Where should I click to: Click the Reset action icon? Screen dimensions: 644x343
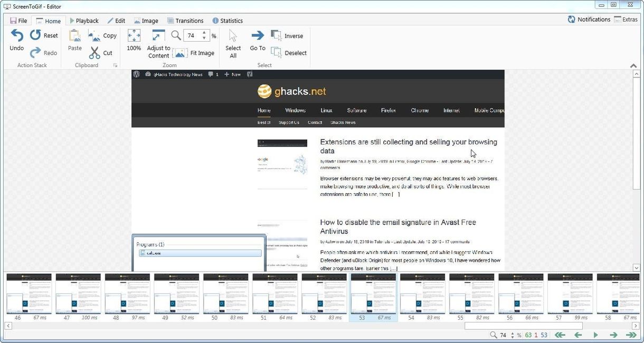(x=35, y=35)
